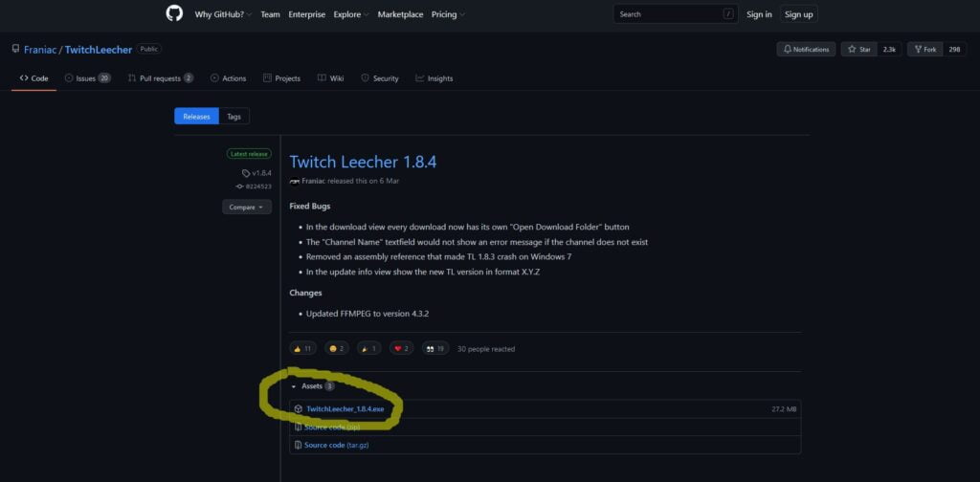The width and height of the screenshot is (980, 482).
Task: Fork the repository
Action: point(925,50)
